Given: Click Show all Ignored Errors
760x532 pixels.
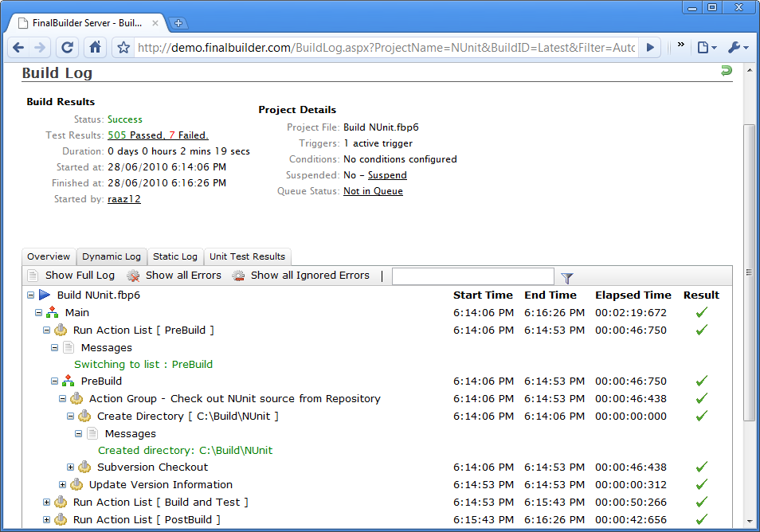Looking at the screenshot, I should (x=310, y=276).
